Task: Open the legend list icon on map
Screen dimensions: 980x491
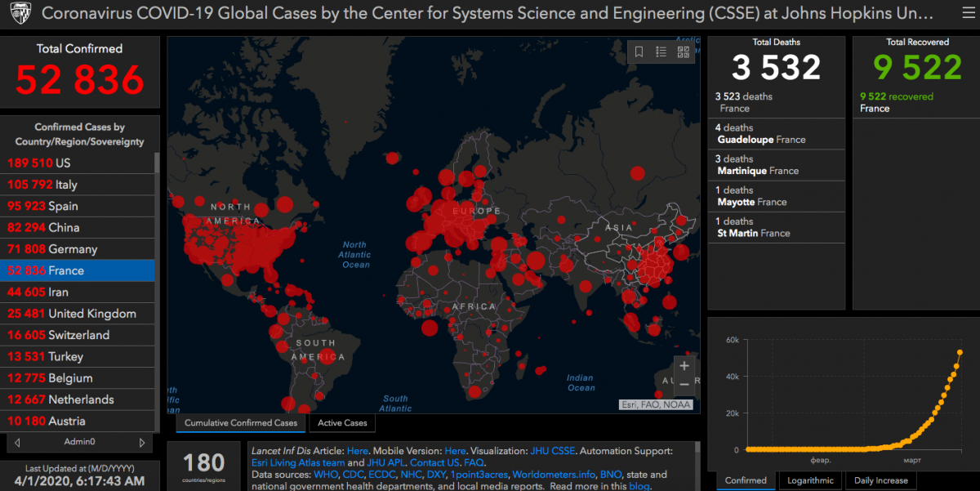Action: [661, 52]
